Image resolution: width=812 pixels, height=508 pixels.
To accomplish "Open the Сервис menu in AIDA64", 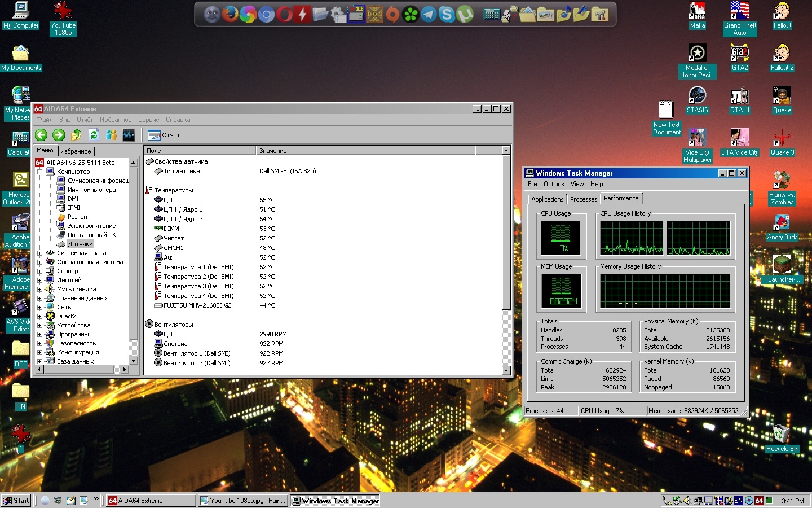I will point(148,120).
